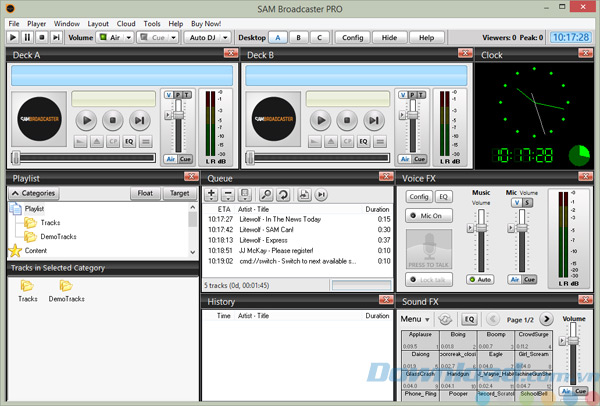This screenshot has width=600, height=406.
Task: Click the main toolbar next track icon
Action: click(x=56, y=38)
